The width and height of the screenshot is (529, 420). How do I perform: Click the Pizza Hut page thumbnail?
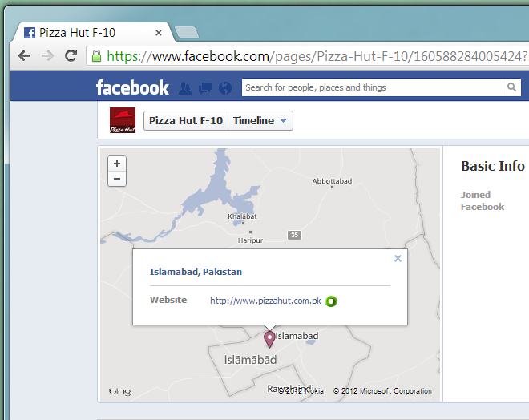click(123, 120)
